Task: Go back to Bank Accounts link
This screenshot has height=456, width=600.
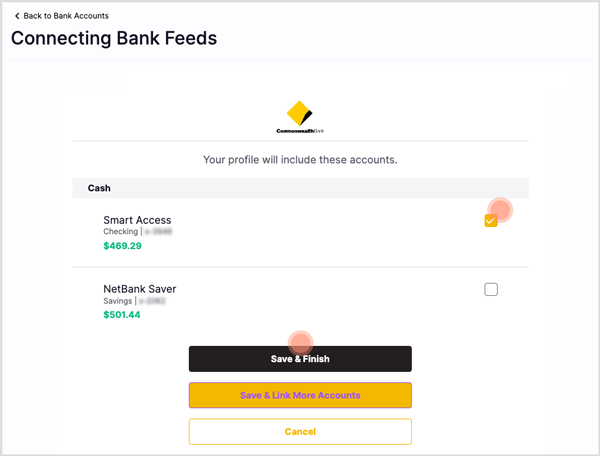Action: (x=66, y=16)
